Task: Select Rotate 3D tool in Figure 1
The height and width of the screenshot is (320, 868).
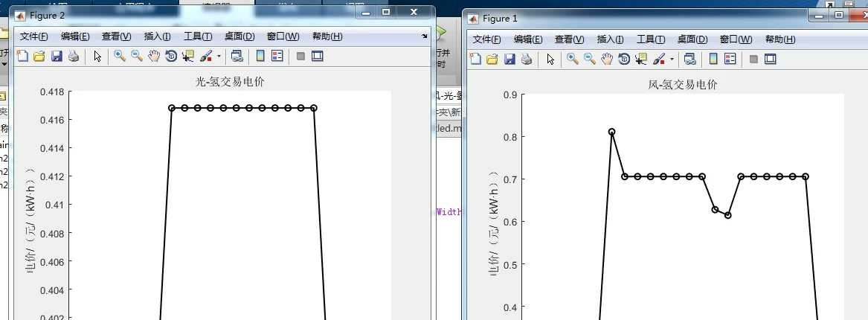Action: tap(624, 59)
